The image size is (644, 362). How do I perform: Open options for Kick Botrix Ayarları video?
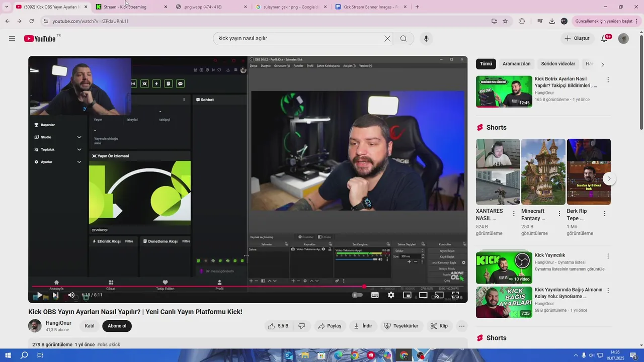pyautogui.click(x=608, y=80)
